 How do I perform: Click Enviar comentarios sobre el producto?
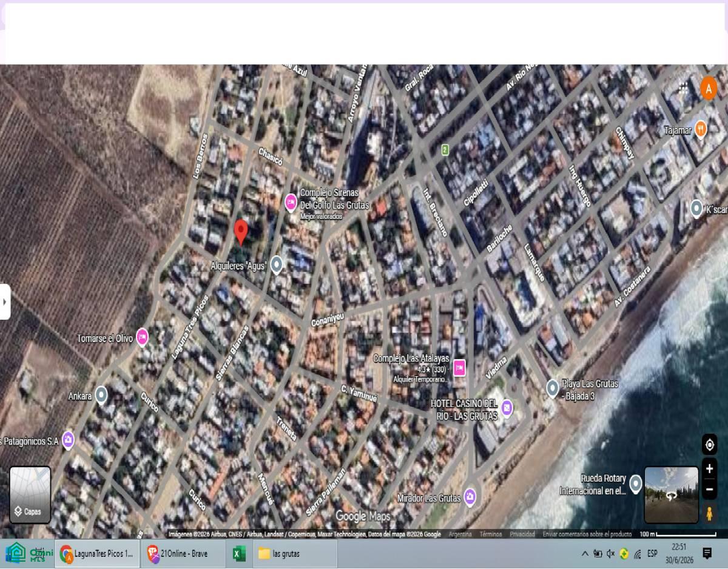587,534
